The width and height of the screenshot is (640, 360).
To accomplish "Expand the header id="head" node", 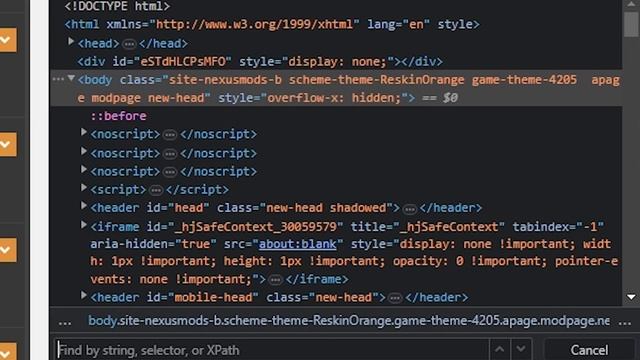I will (84, 206).
